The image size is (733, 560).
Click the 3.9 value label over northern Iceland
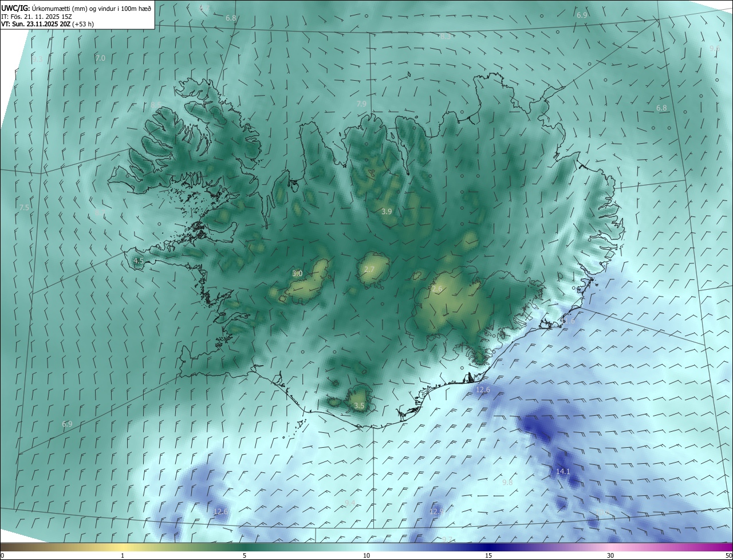point(387,211)
